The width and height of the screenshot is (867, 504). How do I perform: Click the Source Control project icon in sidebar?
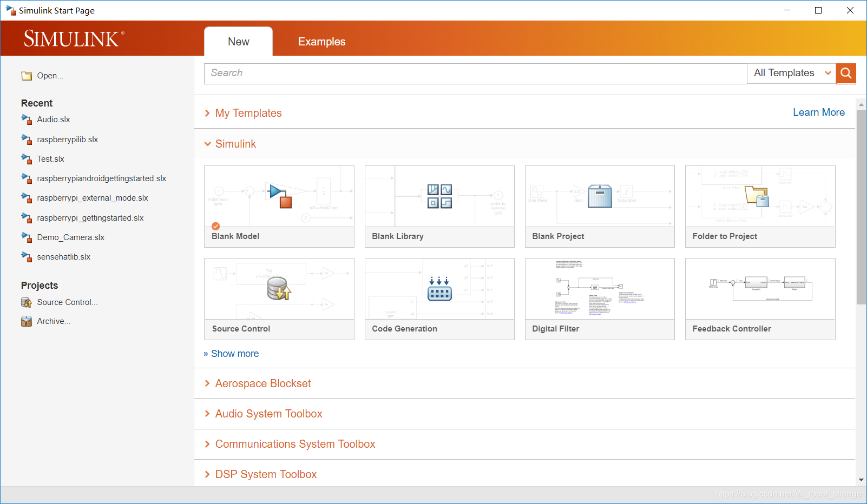click(x=27, y=302)
